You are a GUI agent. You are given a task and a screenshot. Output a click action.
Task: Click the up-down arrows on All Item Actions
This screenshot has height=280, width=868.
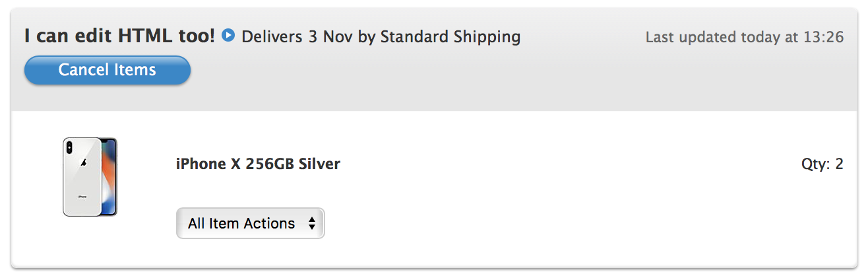[x=312, y=224]
